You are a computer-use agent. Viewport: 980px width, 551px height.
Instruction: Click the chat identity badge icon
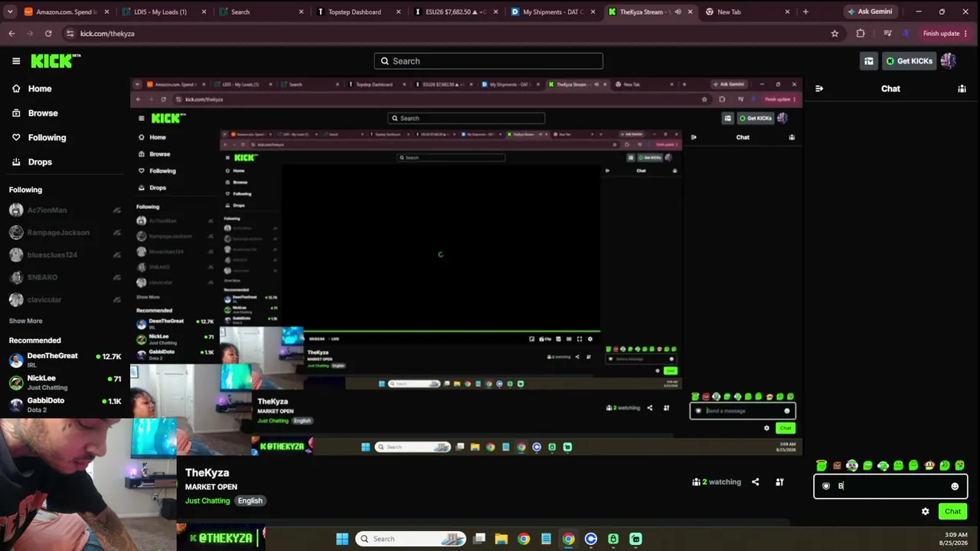[x=826, y=486]
